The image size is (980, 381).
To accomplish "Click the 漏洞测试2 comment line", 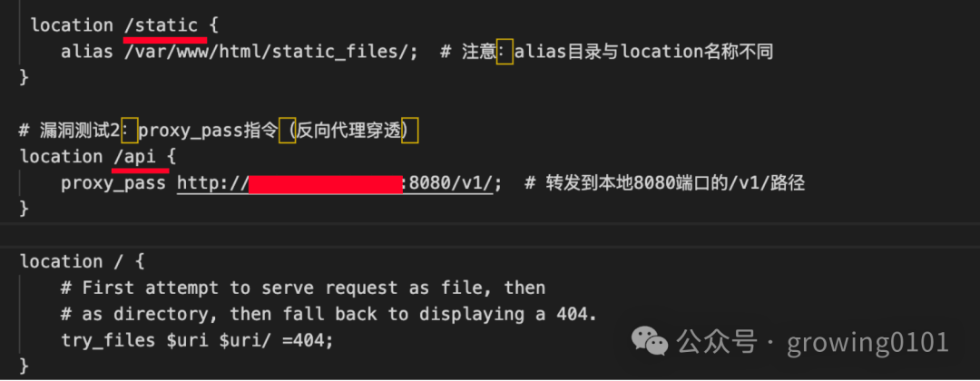I will point(218,131).
